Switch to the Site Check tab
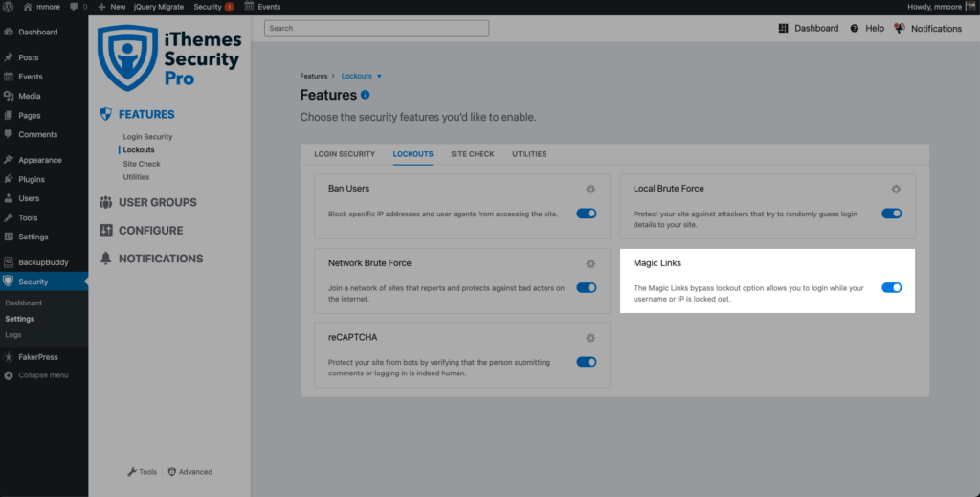 (x=473, y=154)
